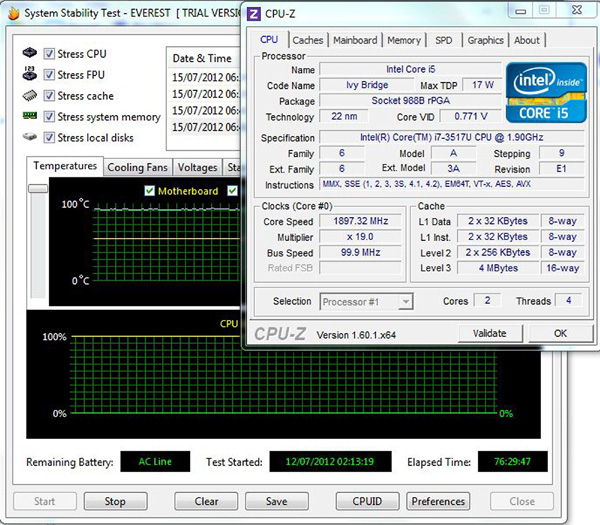This screenshot has height=525, width=600.
Task: Click the Core Speed value 1897.32 MHz
Action: (360, 221)
